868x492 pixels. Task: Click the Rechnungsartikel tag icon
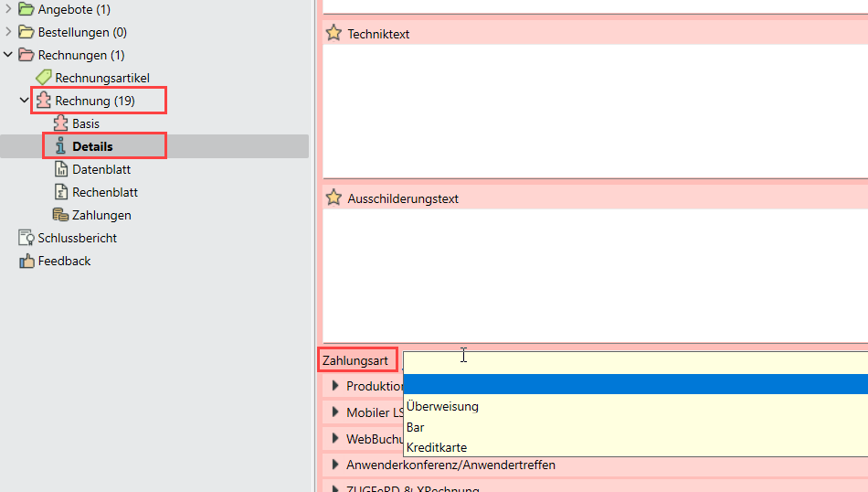pyautogui.click(x=43, y=78)
